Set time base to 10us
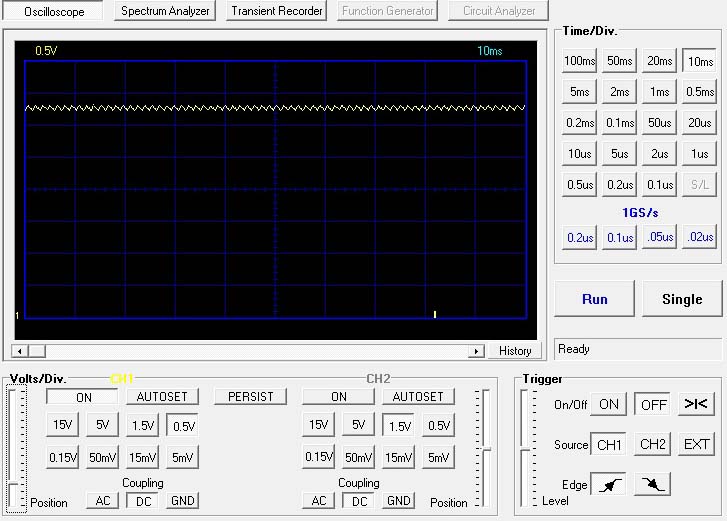The height and width of the screenshot is (521, 727). [x=580, y=153]
